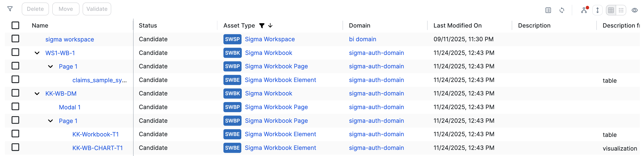Select the sigma workspace row checkbox
644x156 pixels.
[x=16, y=39]
